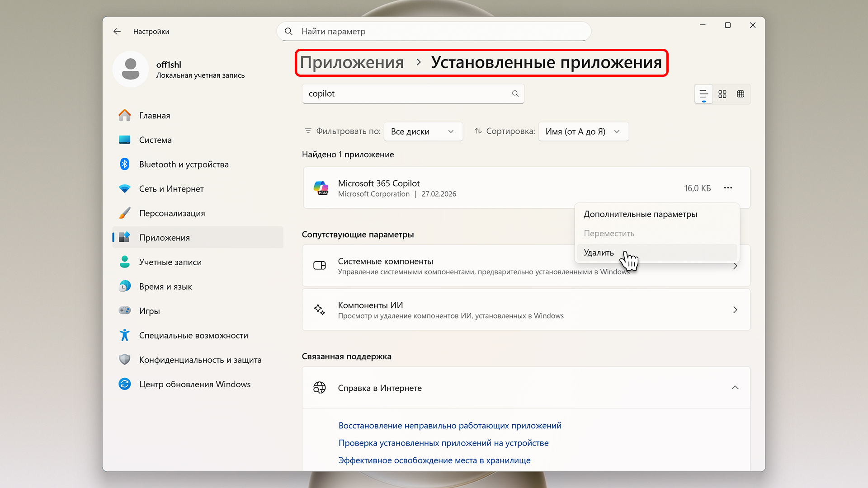868x488 pixels.
Task: Open link Эффективное освобождение места в хранилище
Action: coord(434,460)
